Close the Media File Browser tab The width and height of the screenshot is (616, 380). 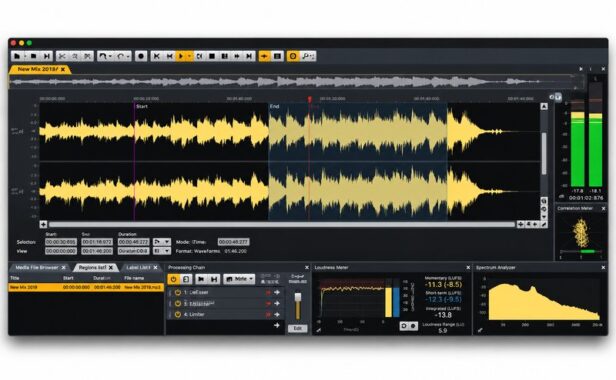click(x=64, y=268)
